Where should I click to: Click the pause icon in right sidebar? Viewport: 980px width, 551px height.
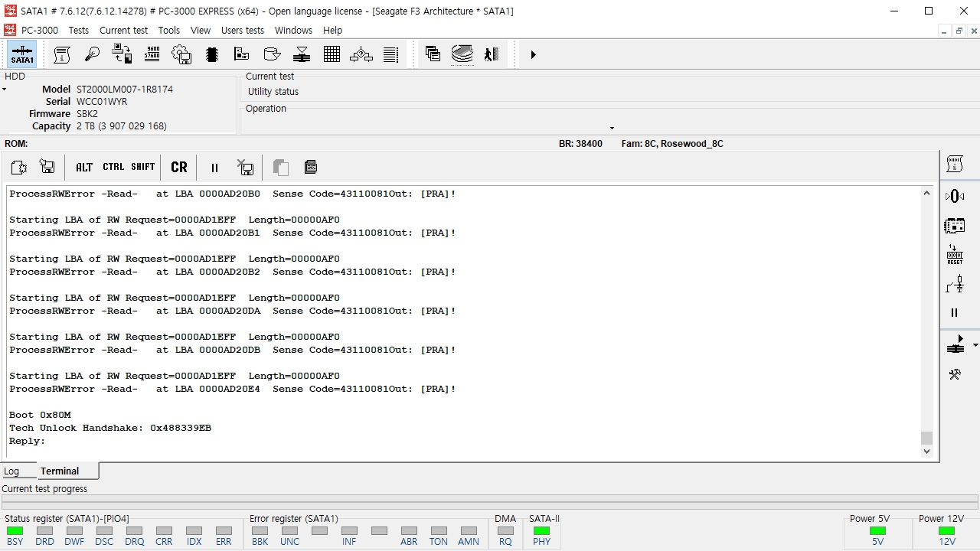click(955, 312)
